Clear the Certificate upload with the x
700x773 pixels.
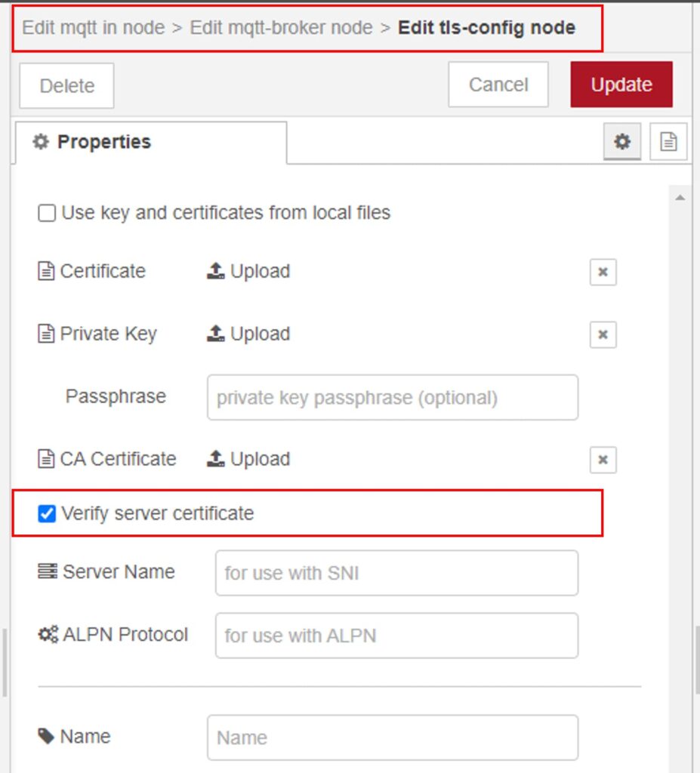[602, 272]
